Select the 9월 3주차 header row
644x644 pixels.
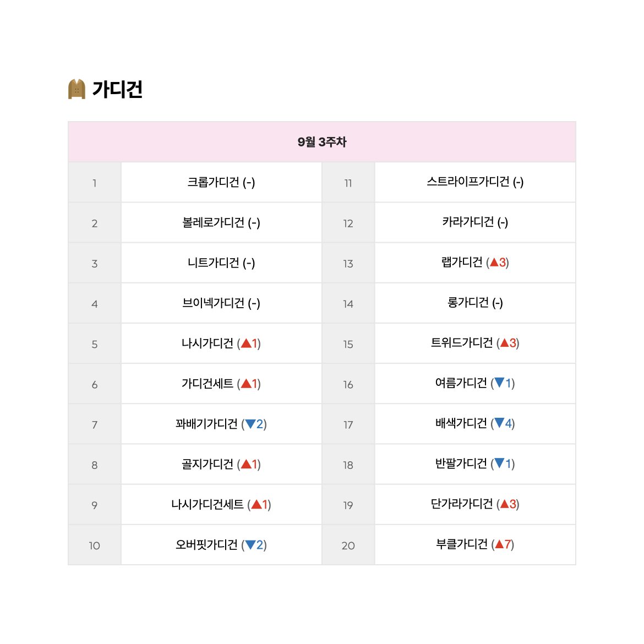point(322,141)
